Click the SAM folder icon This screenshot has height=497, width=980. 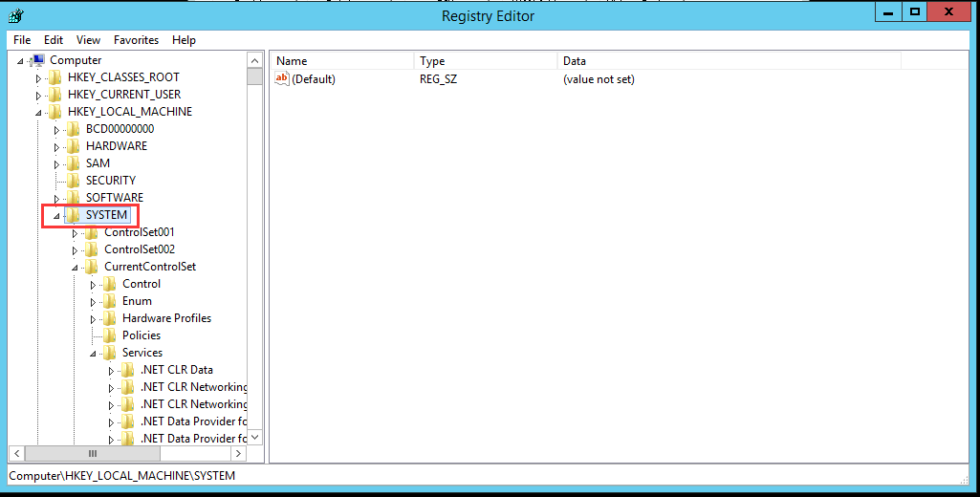point(74,163)
